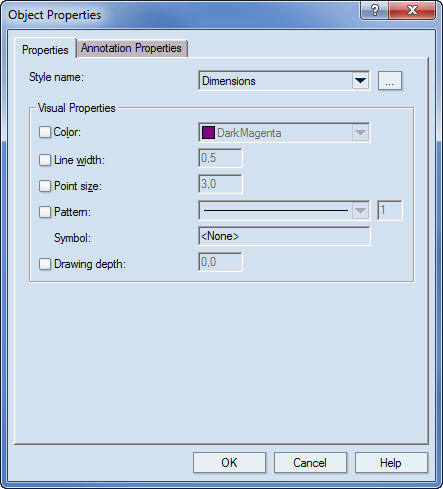The height and width of the screenshot is (489, 443).
Task: Expand the Color dropdown arrow
Action: (x=360, y=133)
